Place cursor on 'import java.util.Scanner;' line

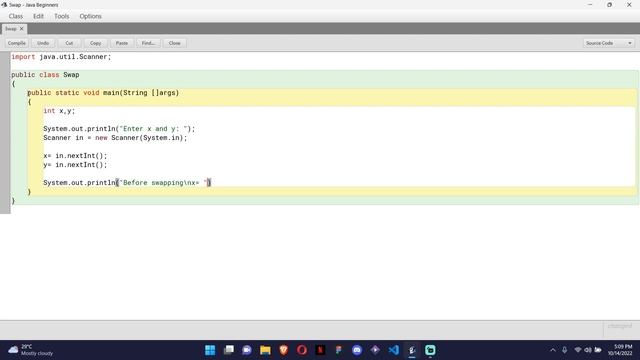tap(61, 57)
